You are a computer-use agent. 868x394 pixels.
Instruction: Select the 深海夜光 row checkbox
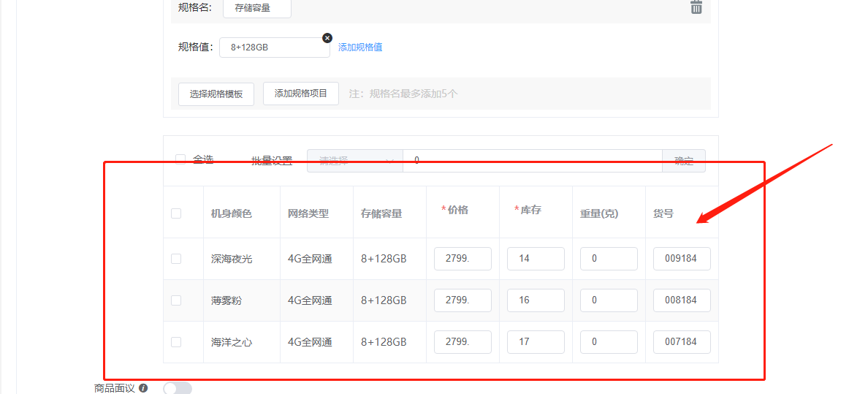pyautogui.click(x=176, y=259)
